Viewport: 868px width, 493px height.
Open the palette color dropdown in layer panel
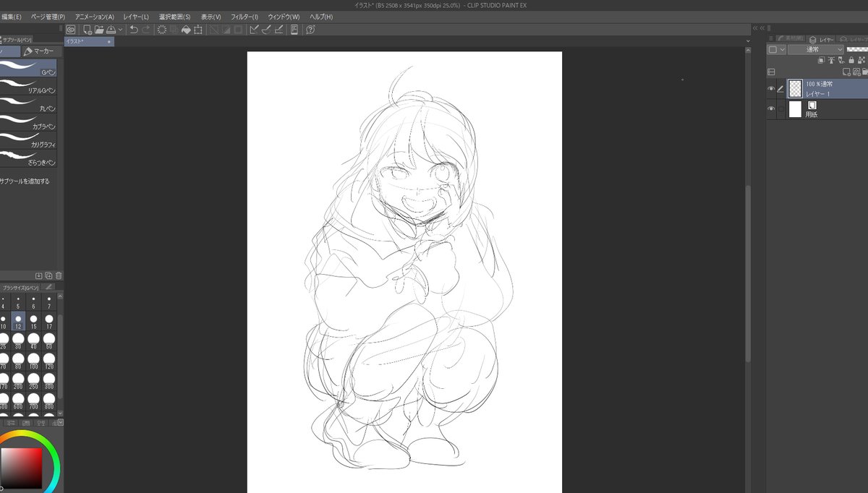pyautogui.click(x=776, y=50)
